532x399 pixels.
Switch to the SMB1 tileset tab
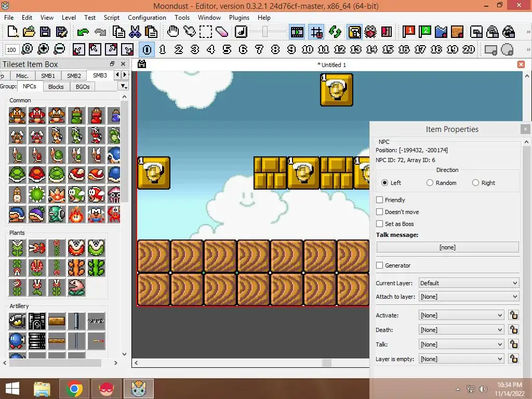tap(48, 76)
